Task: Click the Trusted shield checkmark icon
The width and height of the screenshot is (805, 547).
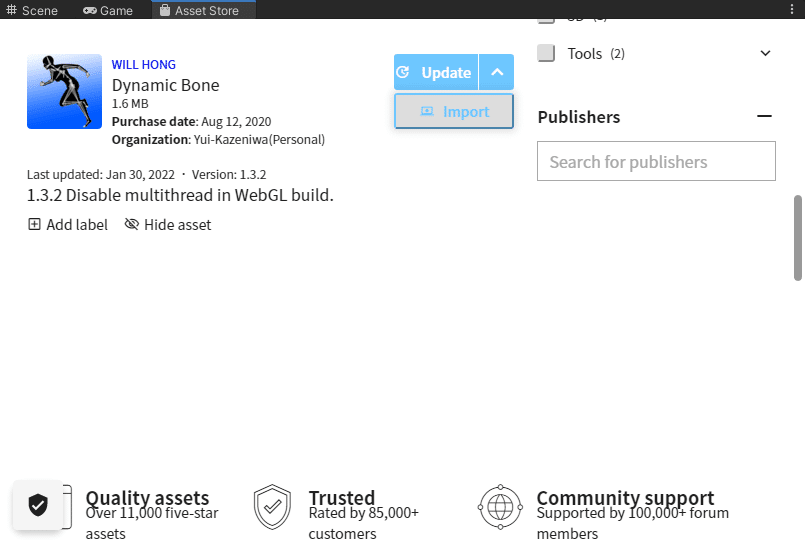Action: click(272, 506)
